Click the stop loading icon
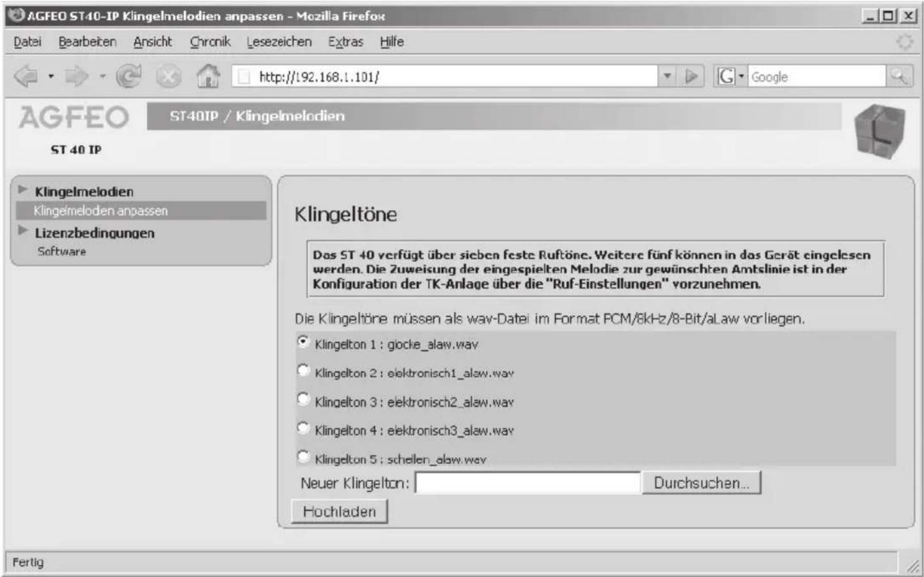The image size is (924, 577). (168, 77)
